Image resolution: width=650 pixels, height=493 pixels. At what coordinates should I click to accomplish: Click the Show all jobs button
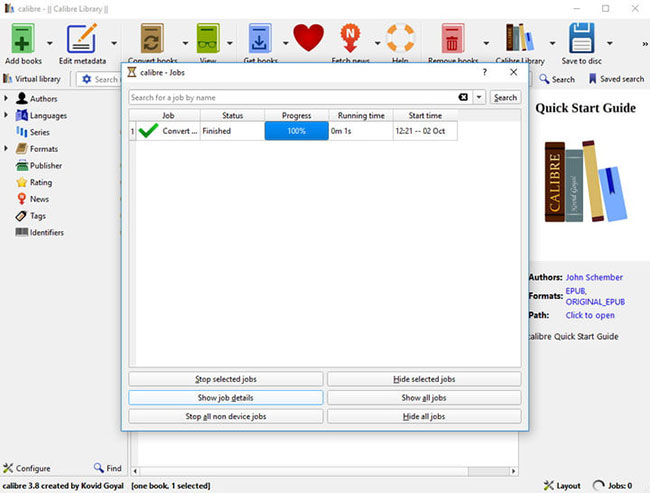point(424,398)
